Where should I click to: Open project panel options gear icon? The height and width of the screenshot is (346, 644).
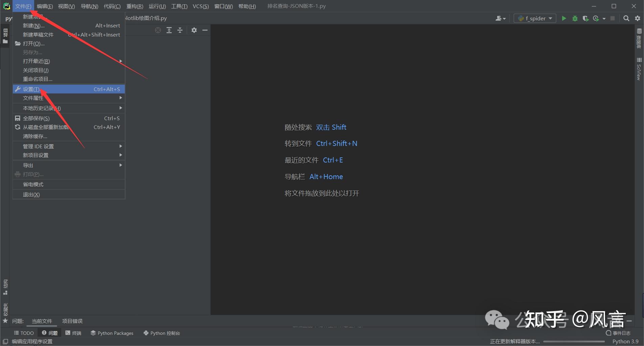194,30
